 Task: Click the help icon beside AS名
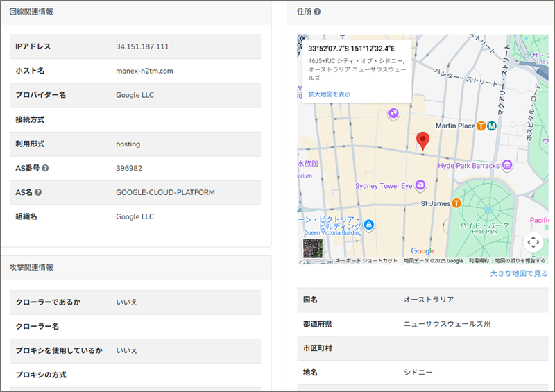(x=38, y=192)
